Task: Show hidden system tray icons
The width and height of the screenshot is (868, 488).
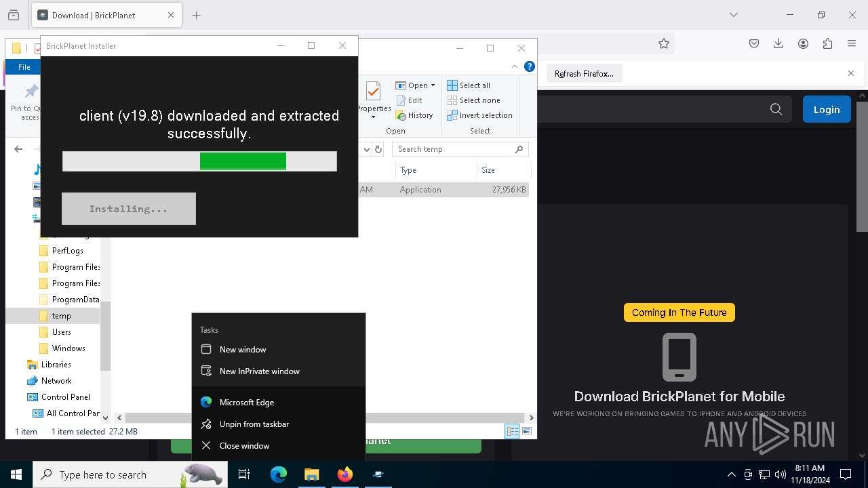Action: click(731, 474)
